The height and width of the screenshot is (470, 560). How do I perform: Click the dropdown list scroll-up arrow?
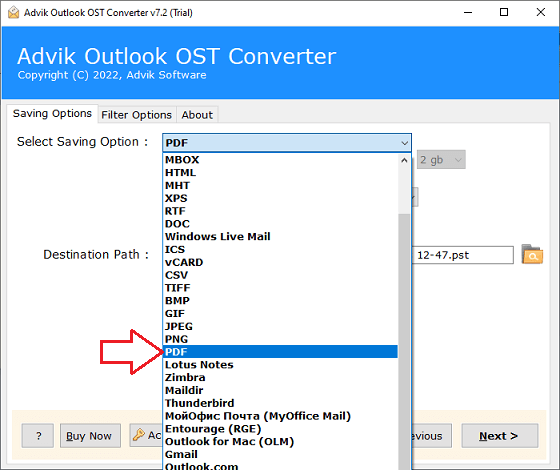(404, 160)
